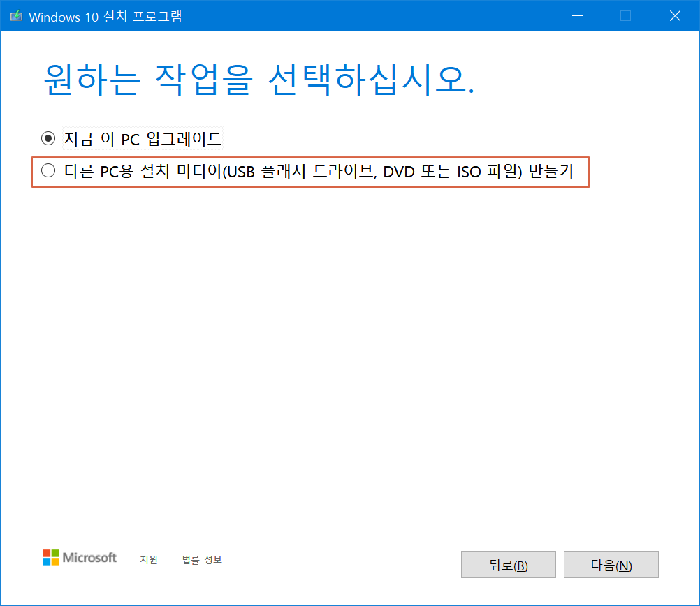The height and width of the screenshot is (606, 700).
Task: Close the Windows 10 setup window
Action: pyautogui.click(x=675, y=16)
